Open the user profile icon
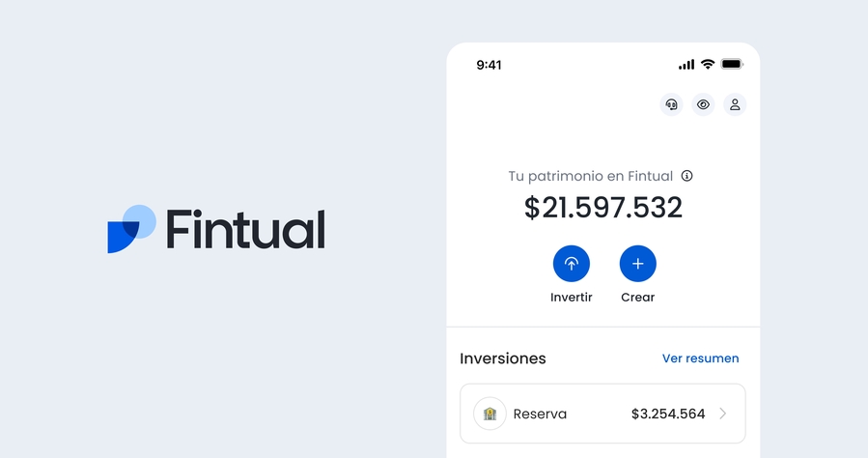Screen dimensions: 868x458 click(x=735, y=104)
